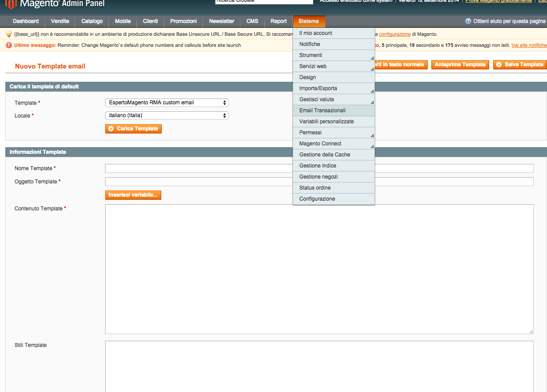Click Ottieni aiuto per questa pagina link
Viewport: 547px width, 392px height.
(509, 21)
